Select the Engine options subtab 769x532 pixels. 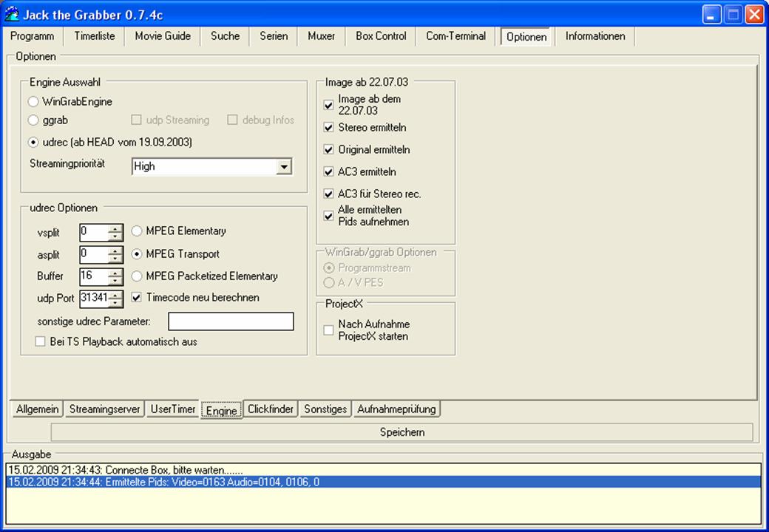click(x=222, y=411)
